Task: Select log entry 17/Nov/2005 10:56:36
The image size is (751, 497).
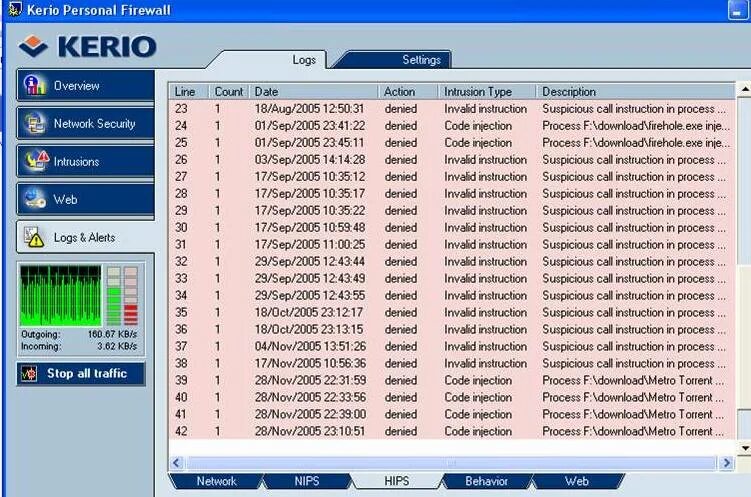Action: coord(452,363)
